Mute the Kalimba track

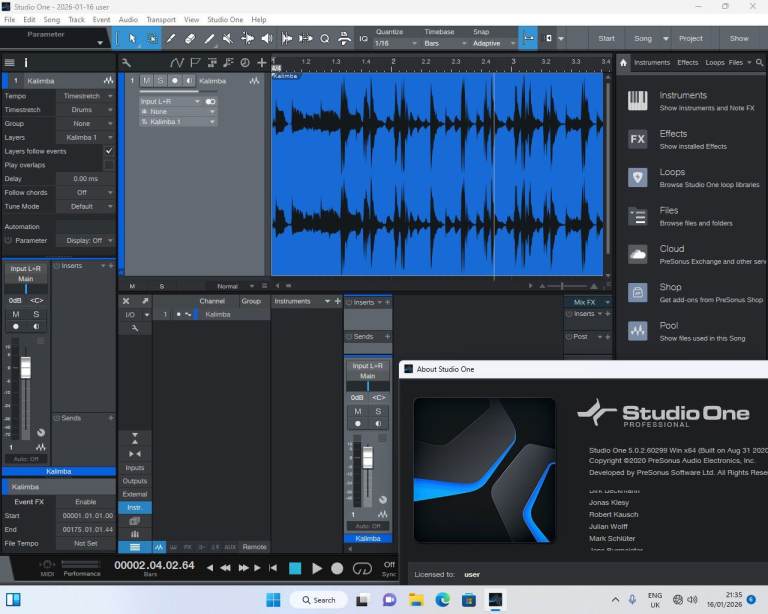[x=147, y=81]
